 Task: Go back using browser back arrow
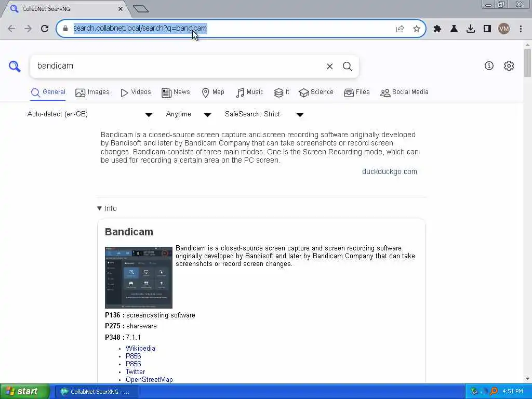click(11, 29)
